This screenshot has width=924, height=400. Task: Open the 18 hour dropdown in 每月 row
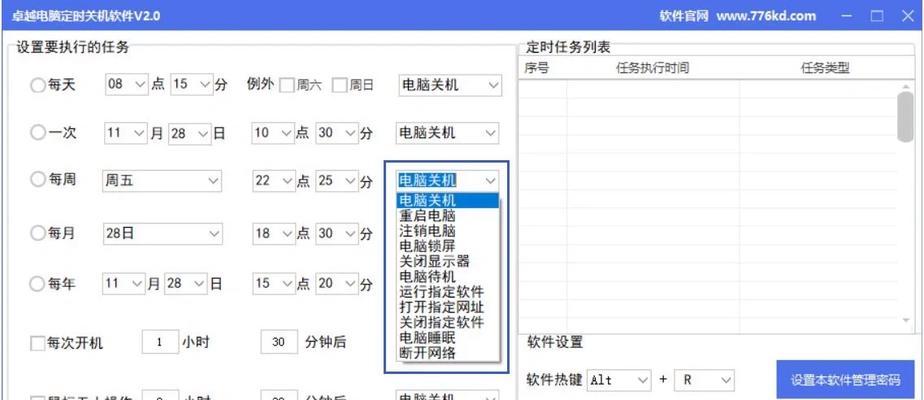273,234
